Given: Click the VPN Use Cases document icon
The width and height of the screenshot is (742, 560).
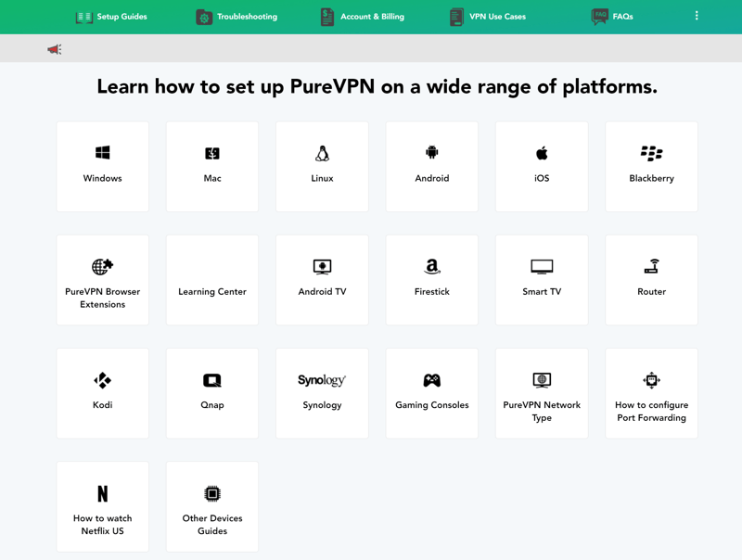Looking at the screenshot, I should 456,17.
